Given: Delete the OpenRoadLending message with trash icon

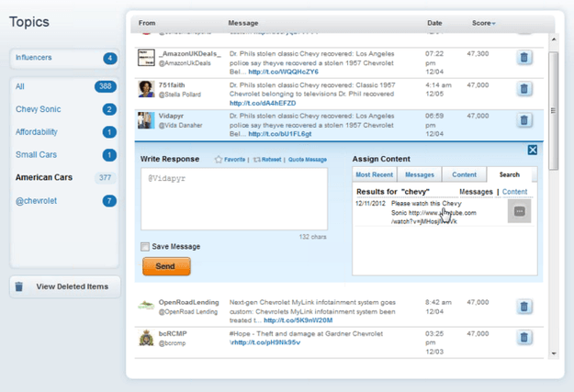Looking at the screenshot, I should pyautogui.click(x=524, y=307).
